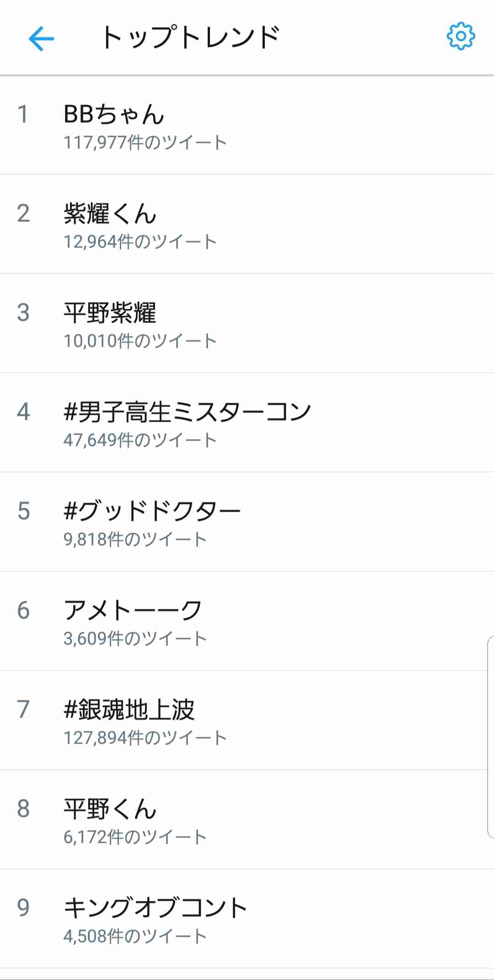Click rank number 9 in list

tap(23, 908)
